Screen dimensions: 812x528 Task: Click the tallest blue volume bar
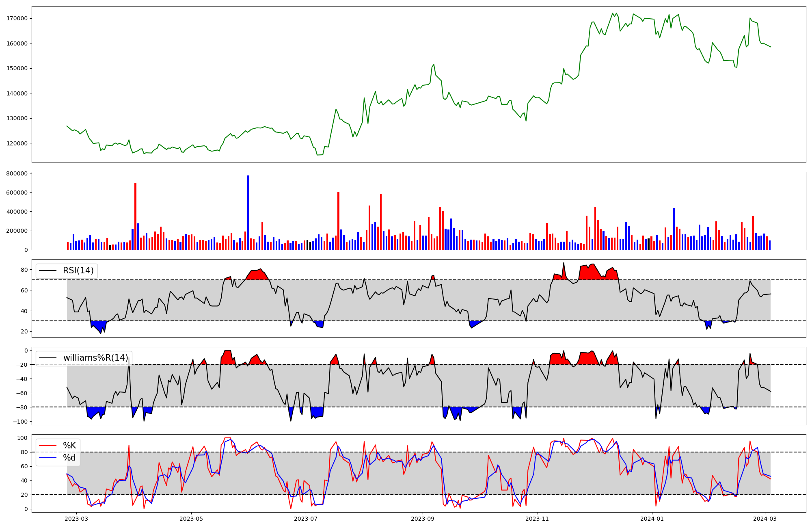tap(248, 212)
